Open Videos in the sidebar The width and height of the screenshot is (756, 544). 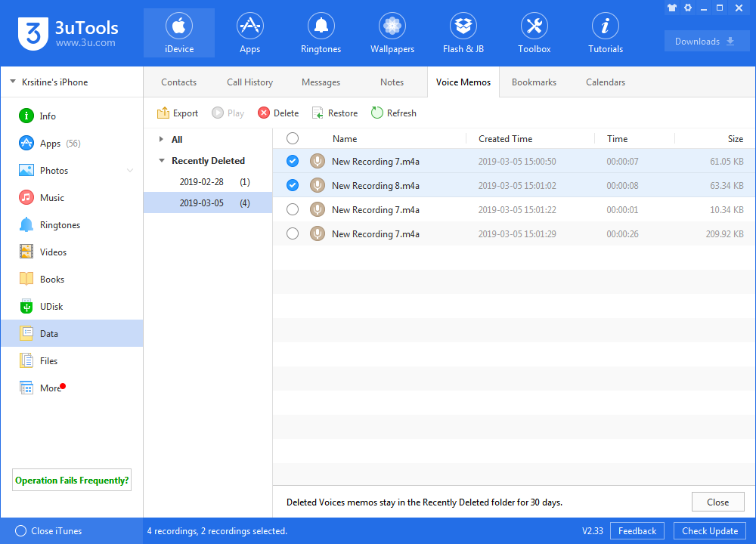72,252
